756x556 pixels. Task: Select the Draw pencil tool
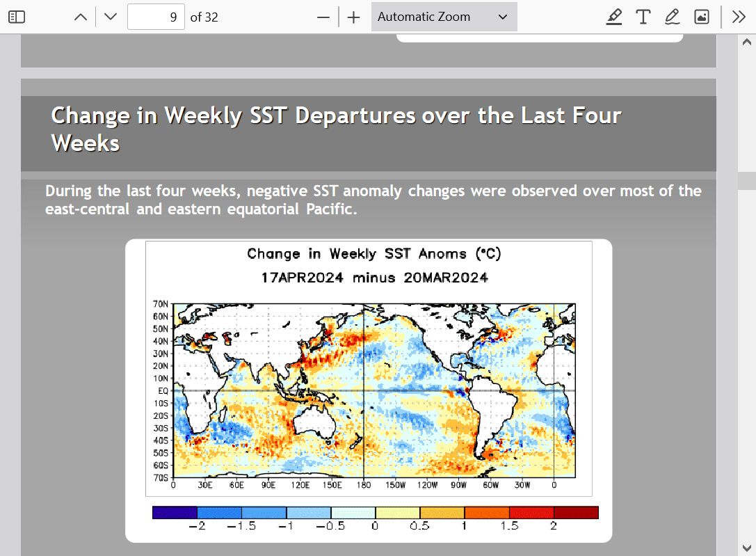pyautogui.click(x=672, y=17)
